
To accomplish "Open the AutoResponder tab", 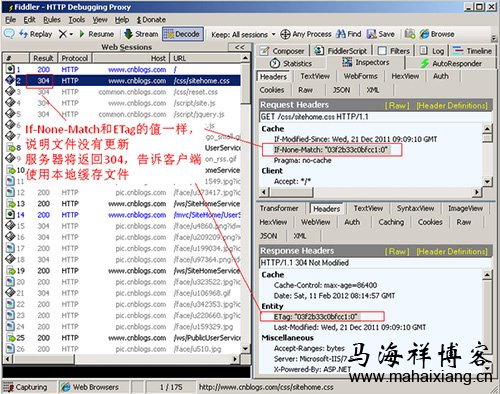I will click(x=451, y=63).
